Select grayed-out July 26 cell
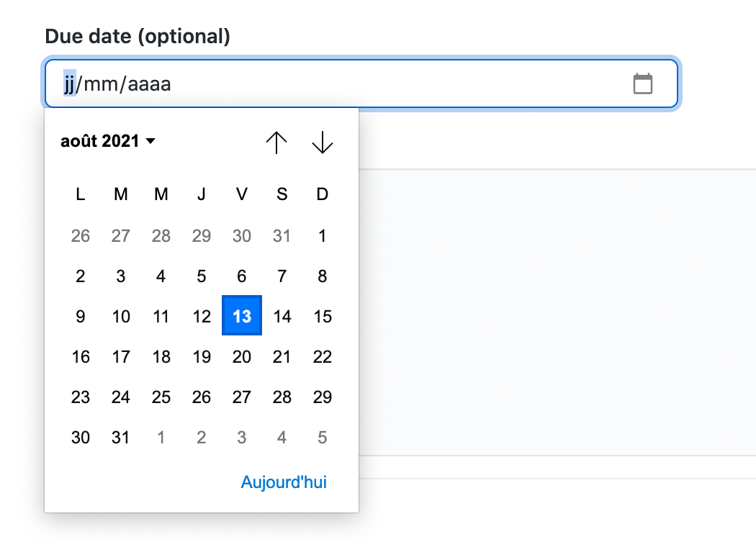Screen dimensions: 756x560 [x=80, y=235]
